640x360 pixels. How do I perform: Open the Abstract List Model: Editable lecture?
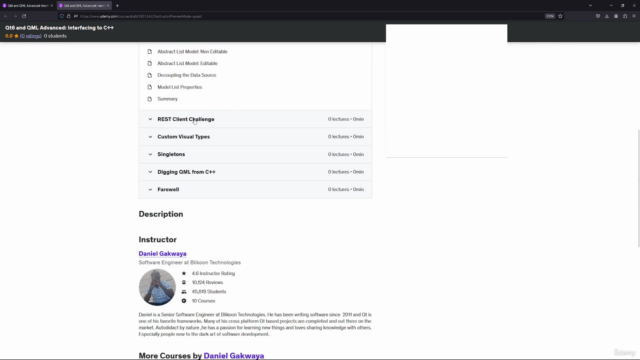[187, 63]
